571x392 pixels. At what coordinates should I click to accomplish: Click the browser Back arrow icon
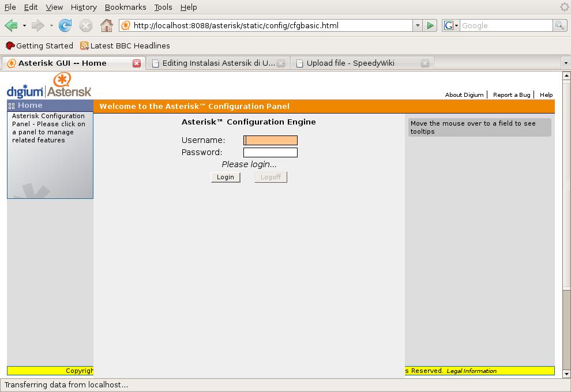(11, 25)
